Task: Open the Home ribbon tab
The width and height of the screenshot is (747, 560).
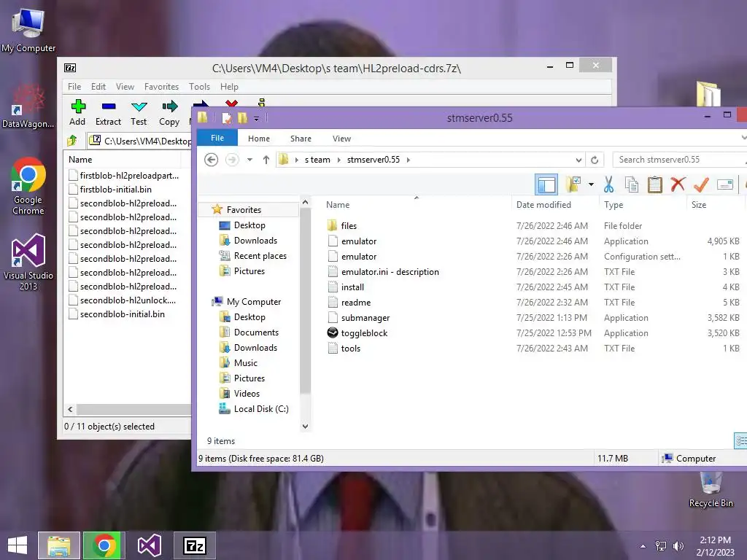Action: click(259, 139)
